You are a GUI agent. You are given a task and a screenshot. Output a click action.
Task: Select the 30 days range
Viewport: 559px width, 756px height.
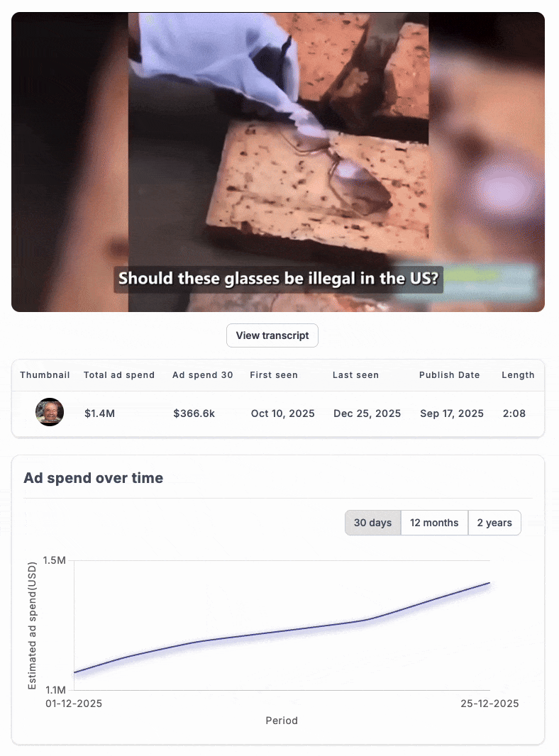tap(373, 523)
